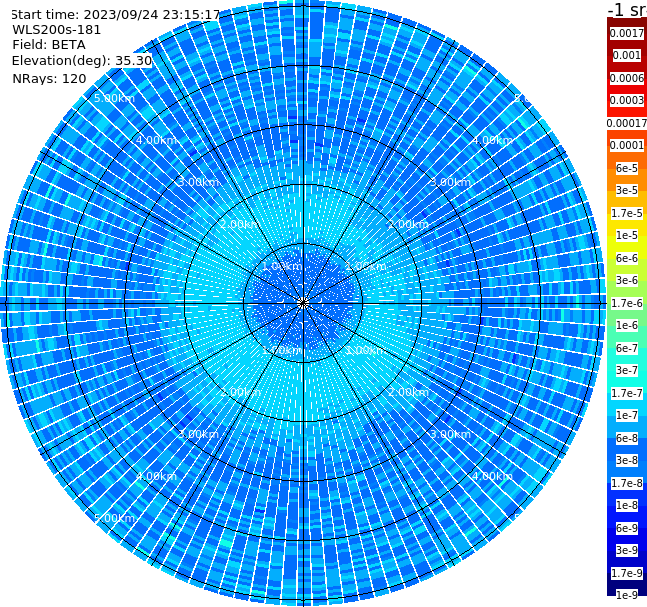Viewport: 647px width, 607px height.
Task: Select the 1e-8 colorbar label
Action: coord(627,505)
